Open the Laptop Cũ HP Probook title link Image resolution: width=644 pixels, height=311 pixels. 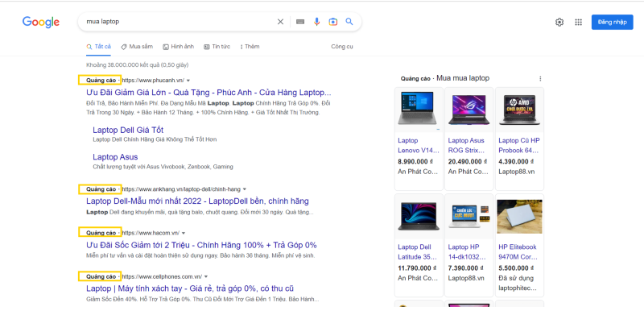click(519, 146)
